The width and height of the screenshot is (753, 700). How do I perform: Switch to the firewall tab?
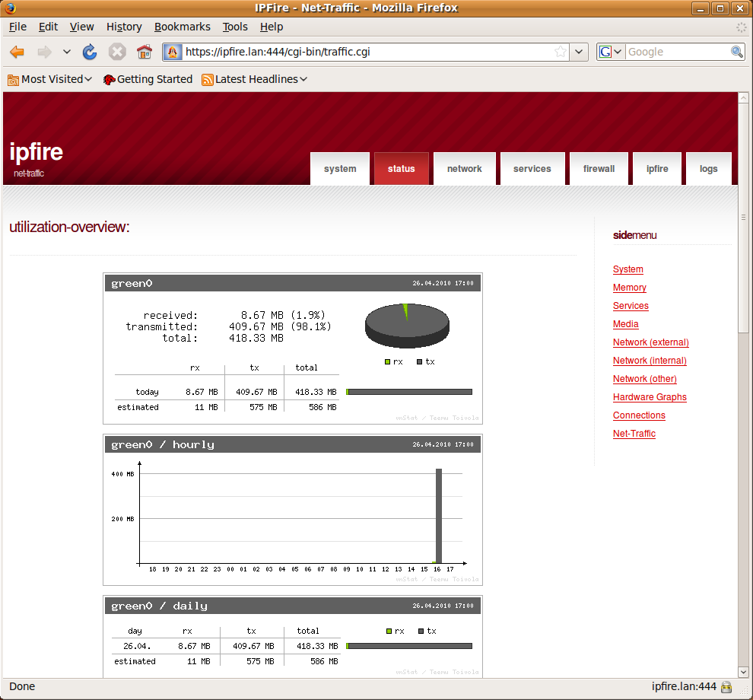click(x=599, y=168)
